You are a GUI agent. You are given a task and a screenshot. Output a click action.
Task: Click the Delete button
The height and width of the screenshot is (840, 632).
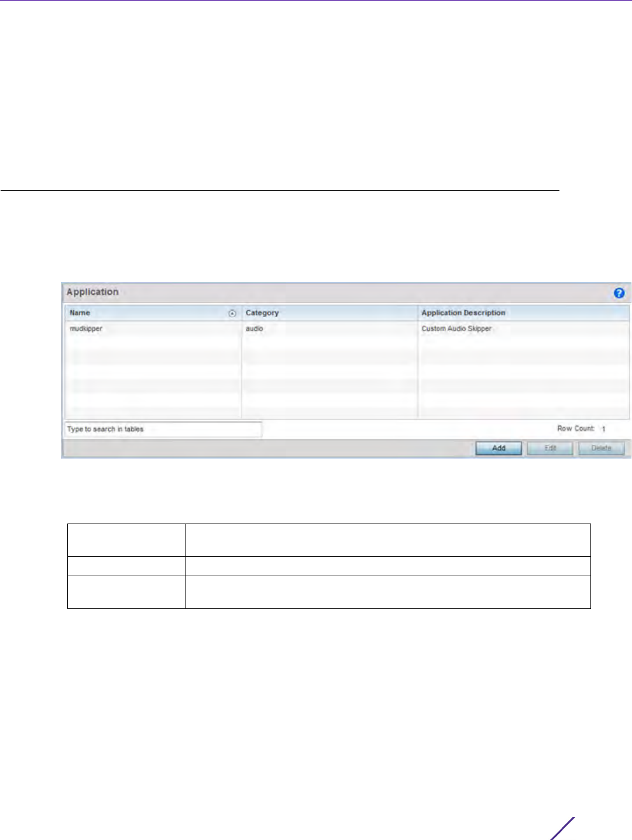(601, 448)
